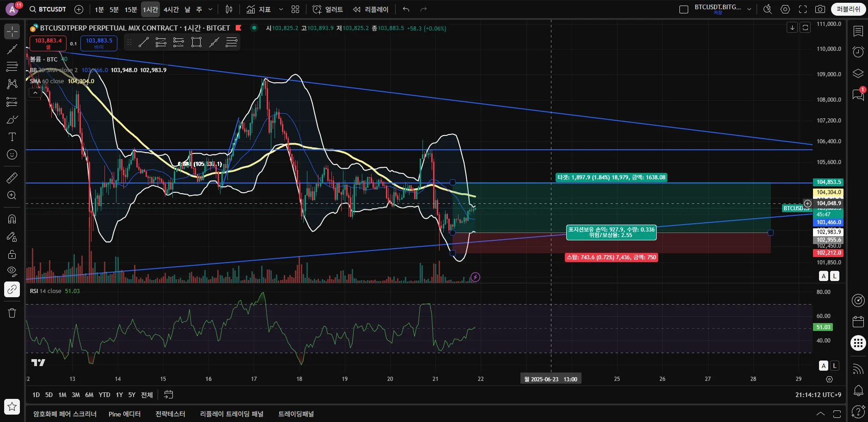Select the text annotation tool

click(12, 137)
